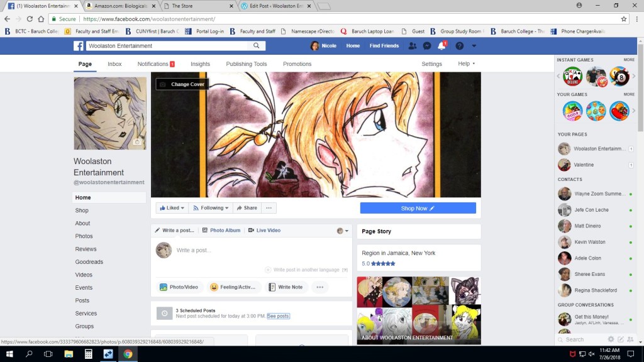Switch to the Insights tab
This screenshot has height=362, width=644.
pyautogui.click(x=200, y=64)
